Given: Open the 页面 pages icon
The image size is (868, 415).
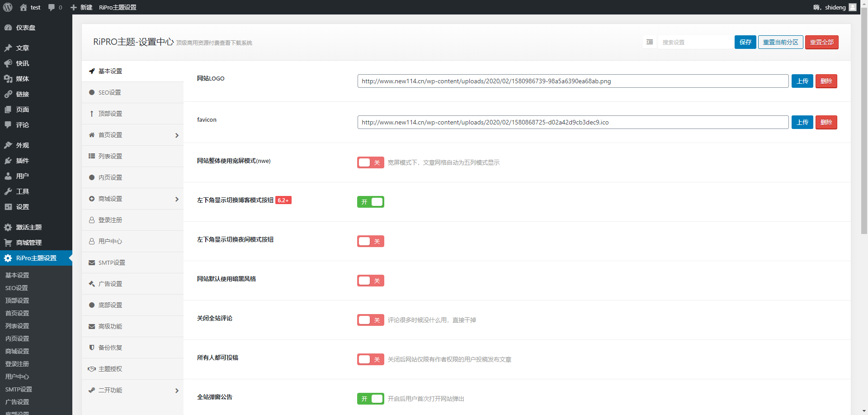Looking at the screenshot, I should [x=8, y=110].
